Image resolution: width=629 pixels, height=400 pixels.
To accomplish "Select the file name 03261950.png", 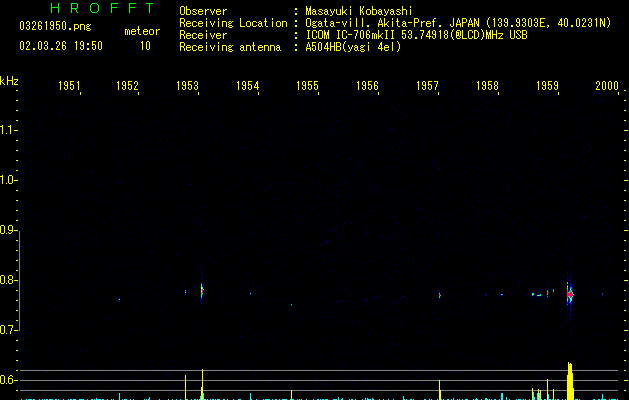I will coord(55,26).
